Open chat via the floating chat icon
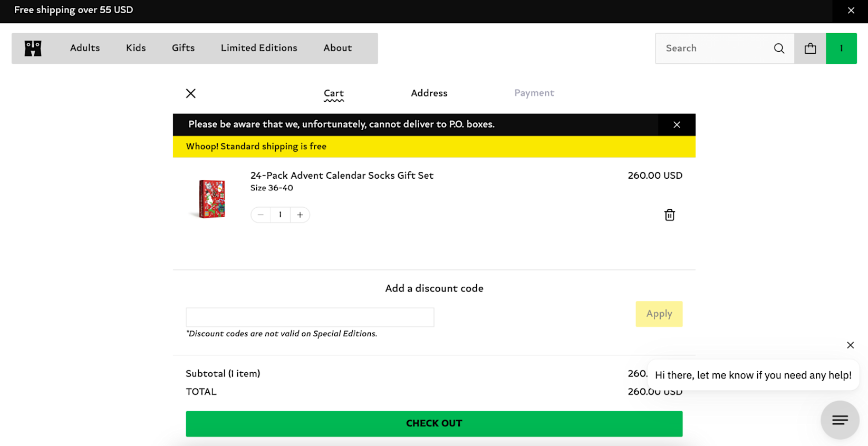868x446 pixels. [x=840, y=420]
